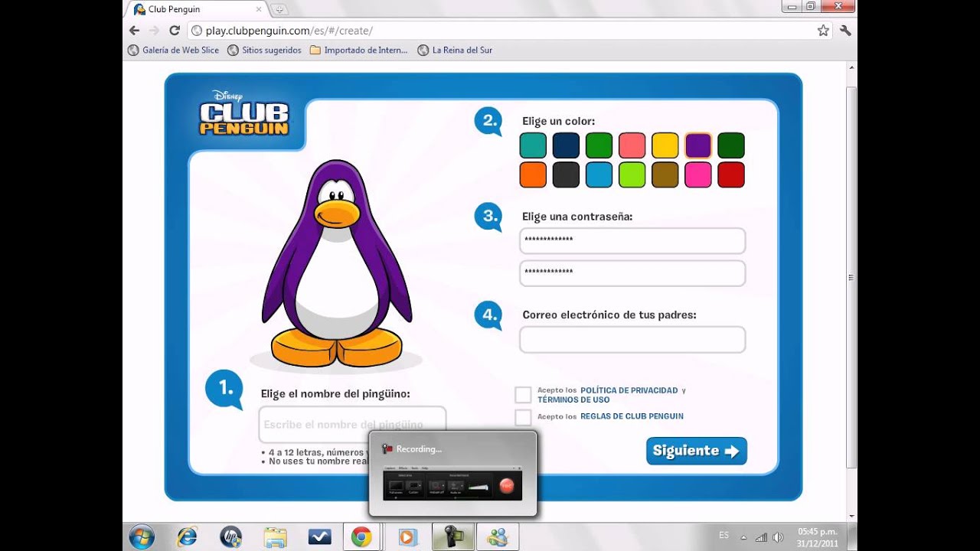Choose the yellow penguin color
Image resolution: width=980 pixels, height=551 pixels.
coord(665,145)
